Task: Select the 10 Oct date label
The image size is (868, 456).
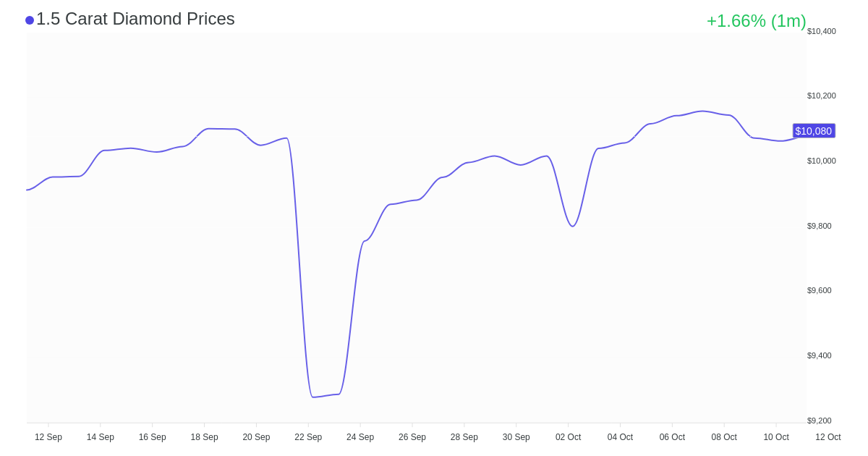Action: (x=776, y=437)
